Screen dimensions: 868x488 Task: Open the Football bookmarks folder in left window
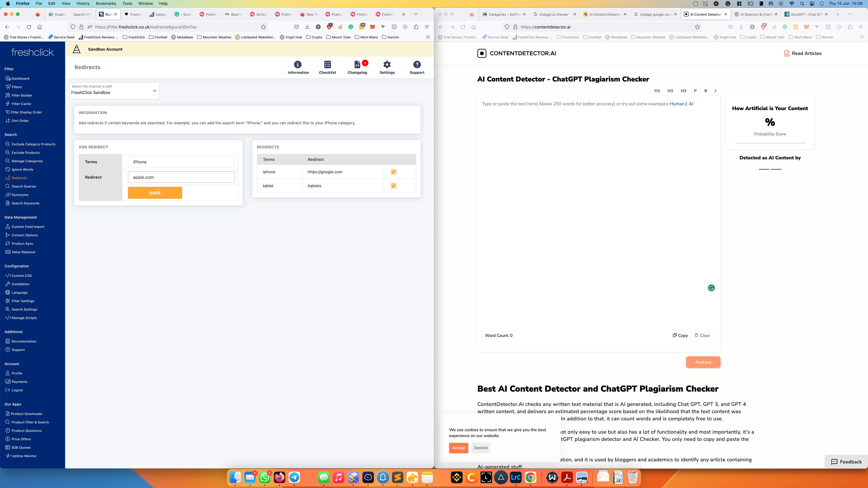point(158,37)
